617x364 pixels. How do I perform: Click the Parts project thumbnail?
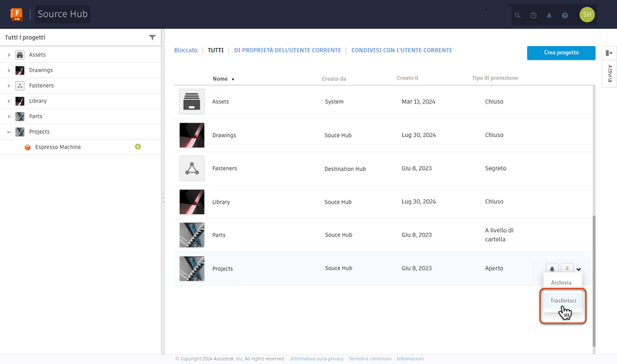tap(192, 235)
